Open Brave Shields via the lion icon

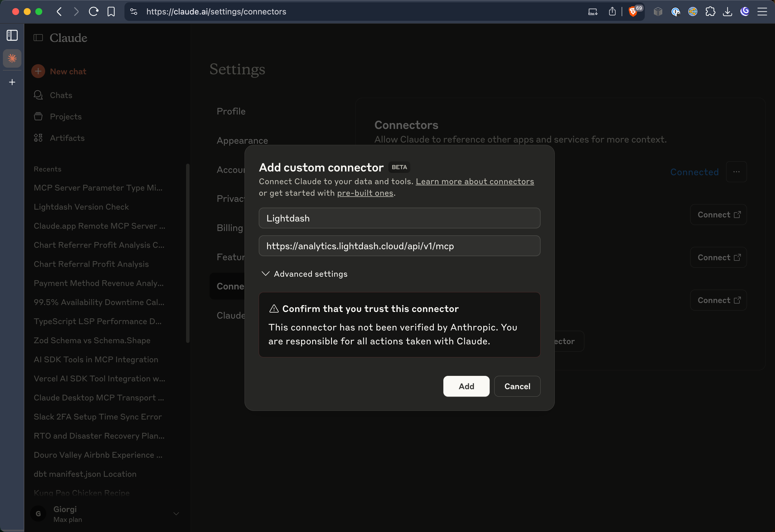click(633, 11)
